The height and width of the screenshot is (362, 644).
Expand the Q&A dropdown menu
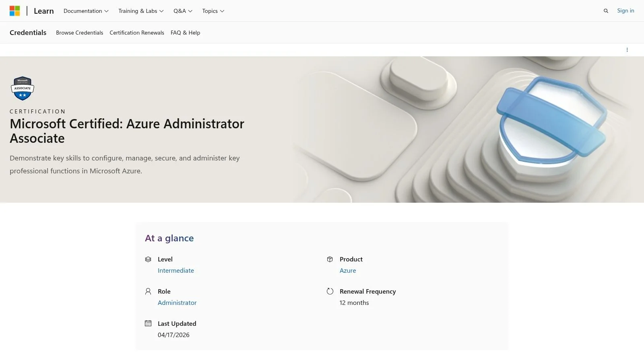coord(183,11)
